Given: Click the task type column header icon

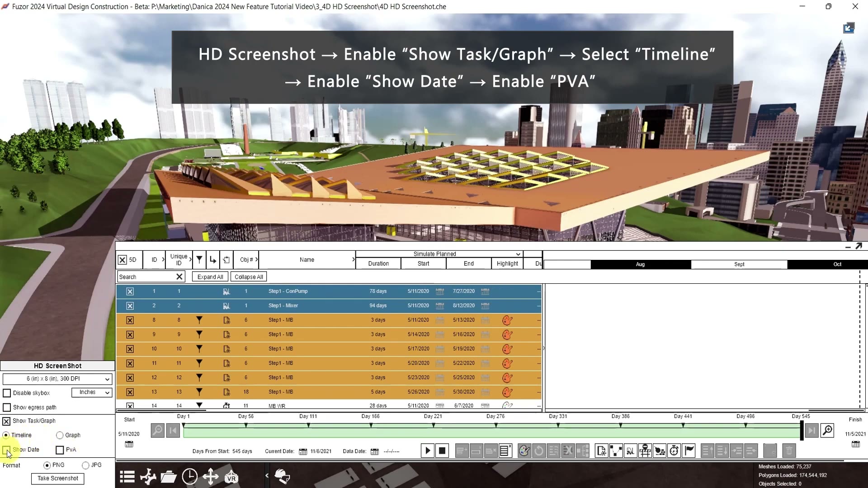Looking at the screenshot, I should [226, 259].
